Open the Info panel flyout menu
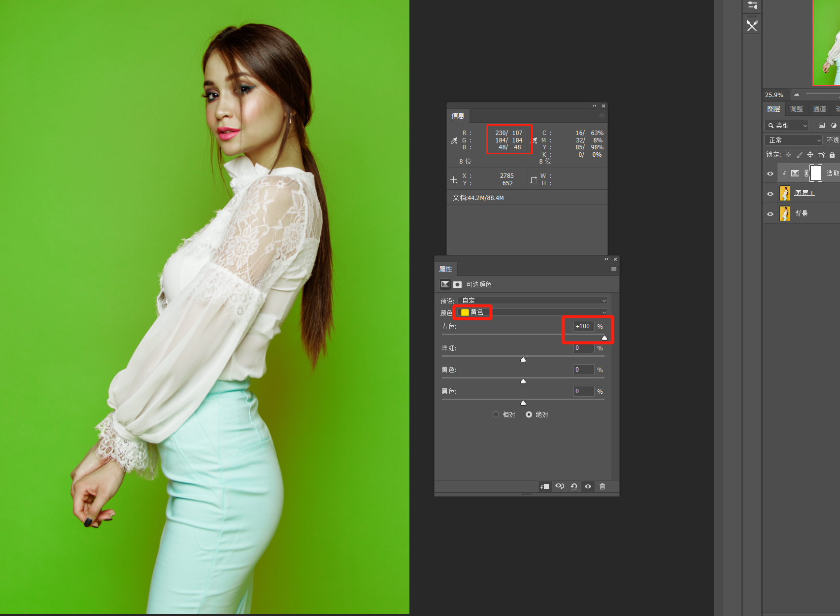This screenshot has height=616, width=840. click(602, 116)
